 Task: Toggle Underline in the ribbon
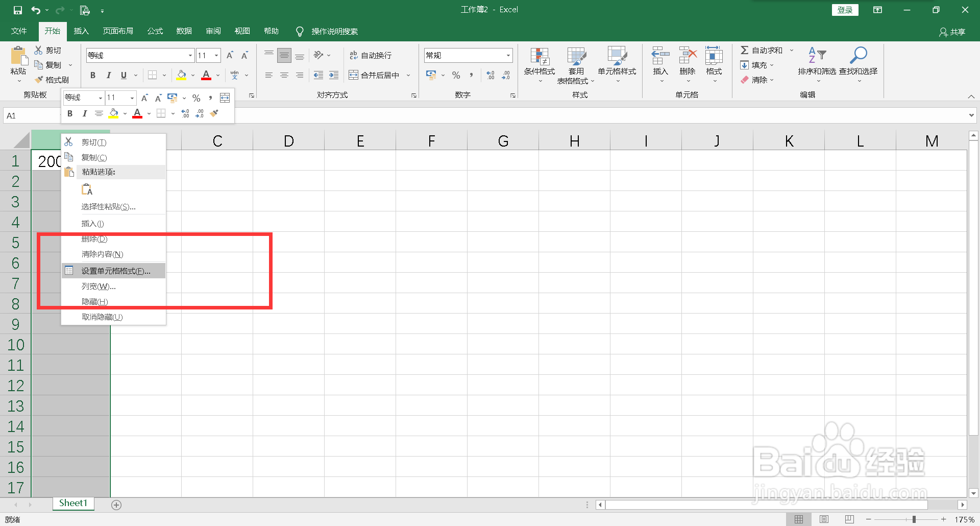124,75
